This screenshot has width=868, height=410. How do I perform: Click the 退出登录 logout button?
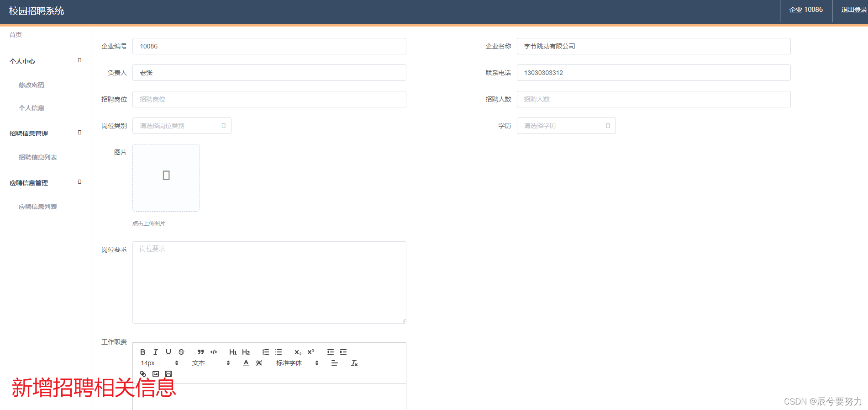[854, 10]
